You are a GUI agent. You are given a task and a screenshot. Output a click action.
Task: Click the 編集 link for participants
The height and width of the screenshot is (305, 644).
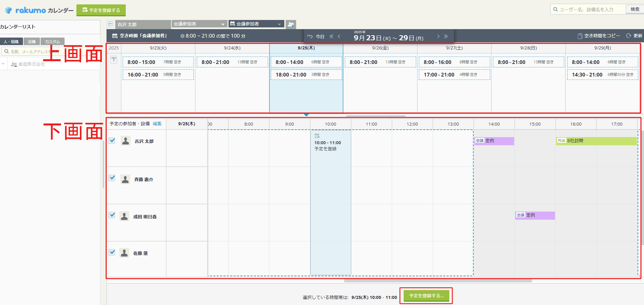157,124
